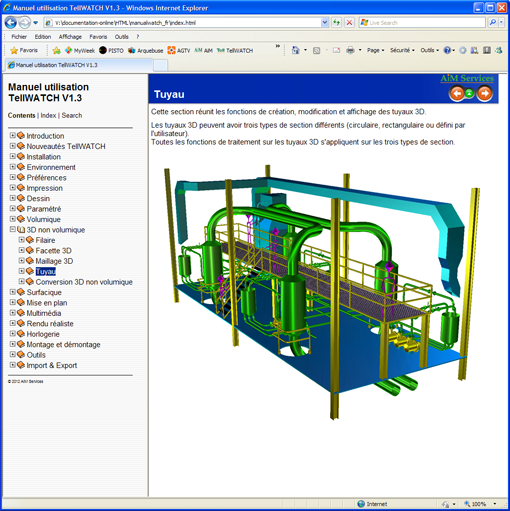
Task: Click the browser Forward arrow button
Action: (24, 23)
